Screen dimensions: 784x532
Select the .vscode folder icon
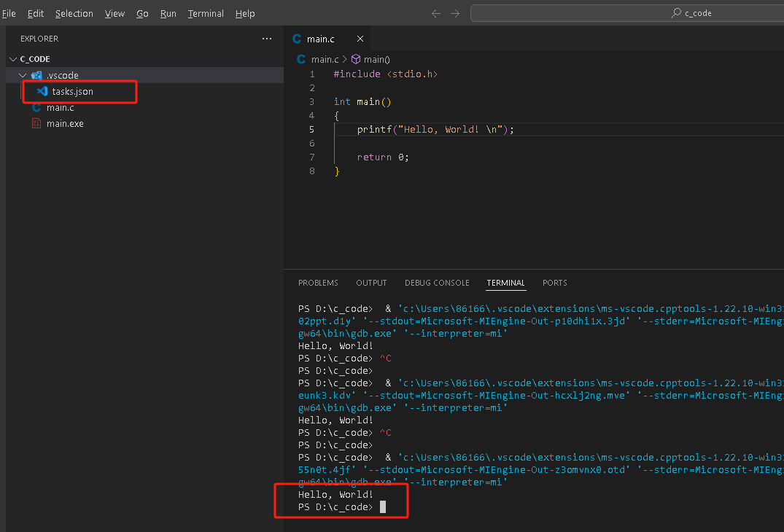click(x=36, y=76)
